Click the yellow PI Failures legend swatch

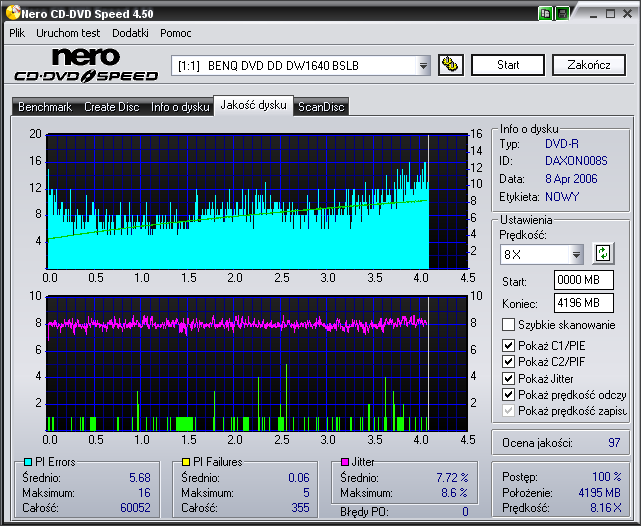click(x=186, y=462)
